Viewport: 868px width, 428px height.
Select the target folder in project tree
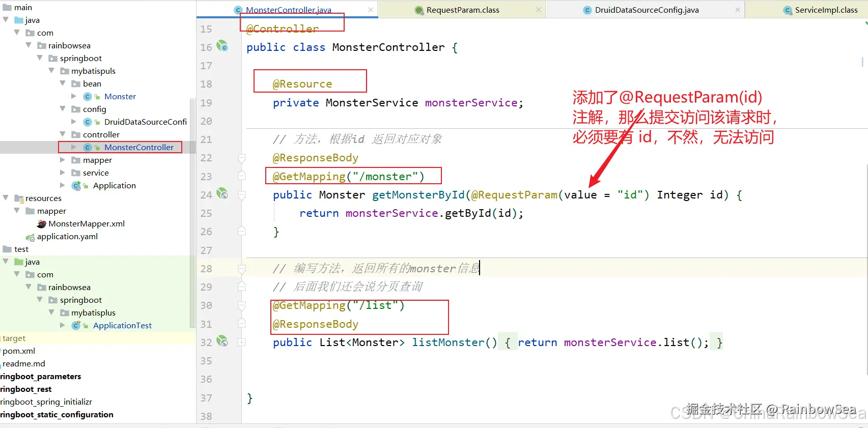point(14,338)
